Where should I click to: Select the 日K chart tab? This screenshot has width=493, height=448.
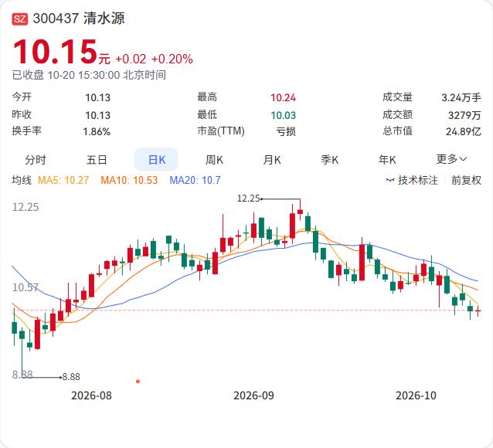point(156,160)
